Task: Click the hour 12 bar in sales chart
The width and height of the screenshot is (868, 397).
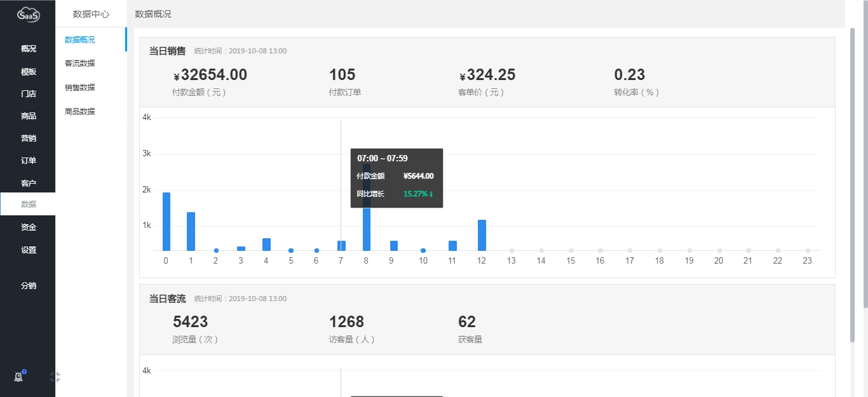Action: pyautogui.click(x=482, y=235)
